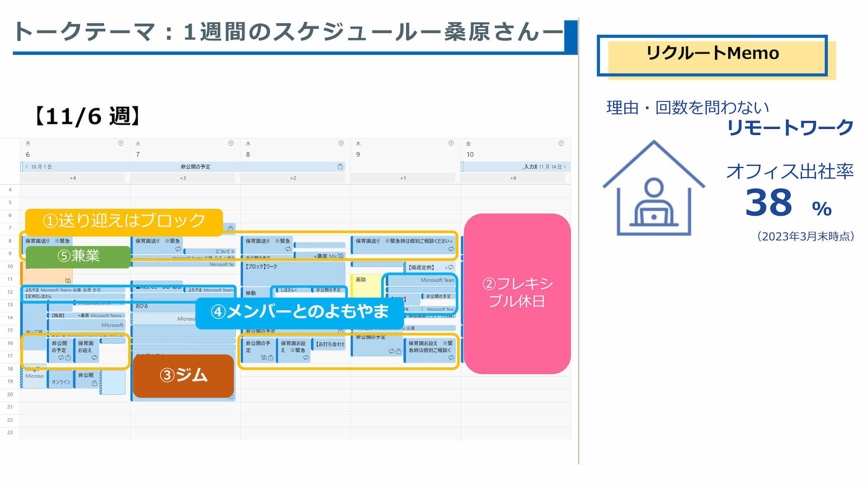Click the 4 hour label on time axis
This screenshot has height=488, width=868.
tap(10, 190)
